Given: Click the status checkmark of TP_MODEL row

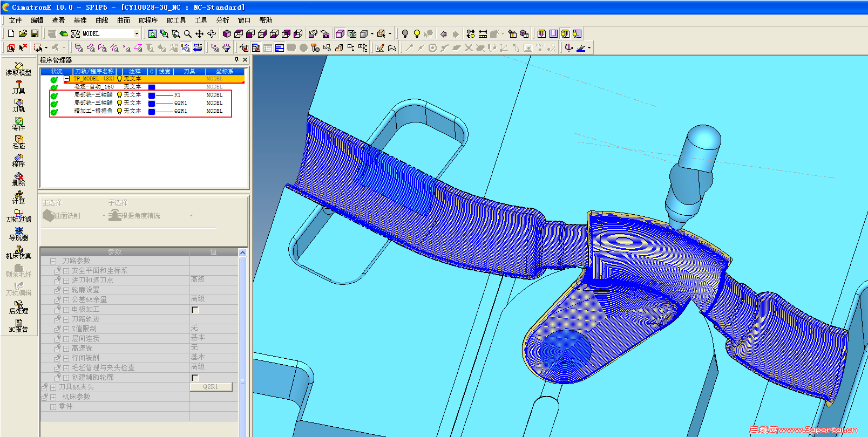Looking at the screenshot, I should [x=54, y=79].
